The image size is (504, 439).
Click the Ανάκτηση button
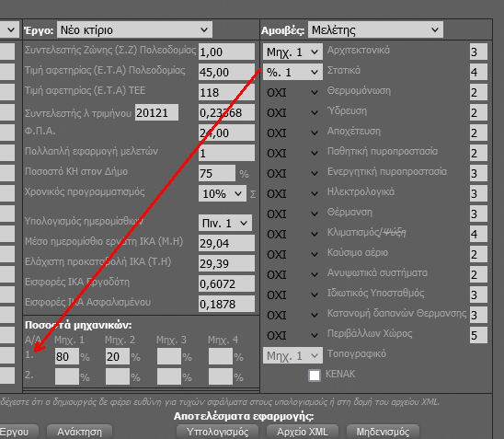(79, 432)
